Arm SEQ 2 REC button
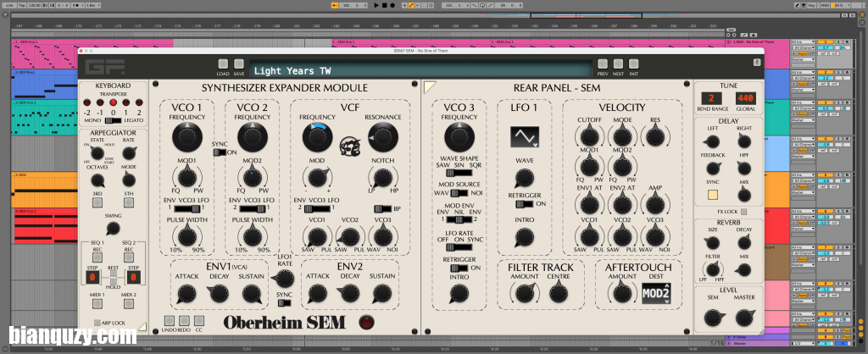This screenshot has width=868, height=354. [x=129, y=257]
